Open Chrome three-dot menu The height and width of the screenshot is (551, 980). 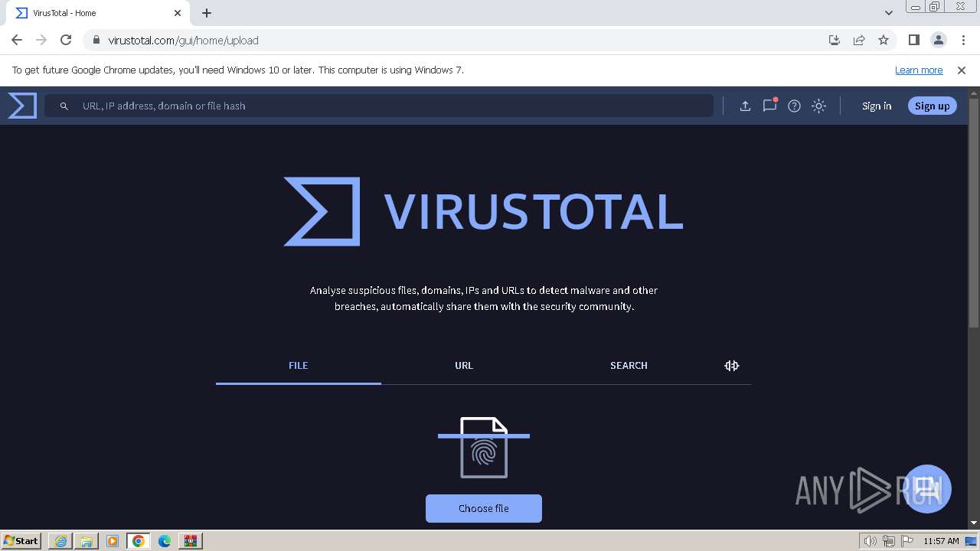pos(962,40)
